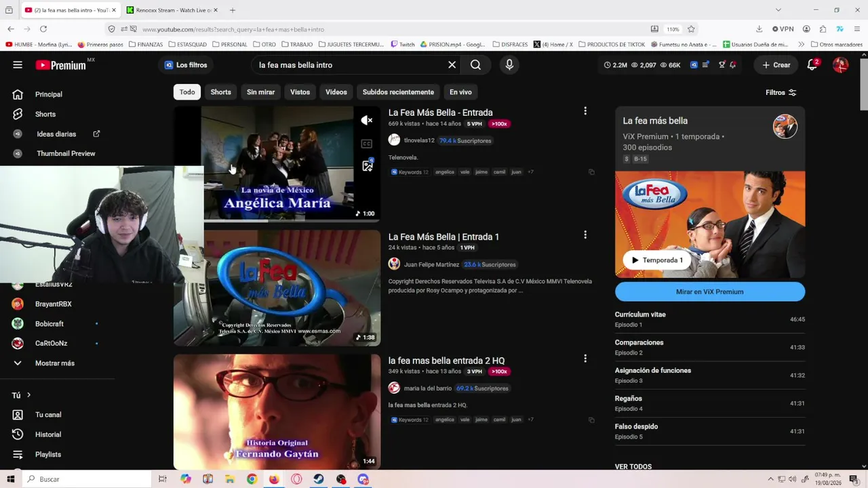Select the Shorts filter chip
868x488 pixels.
point(220,92)
